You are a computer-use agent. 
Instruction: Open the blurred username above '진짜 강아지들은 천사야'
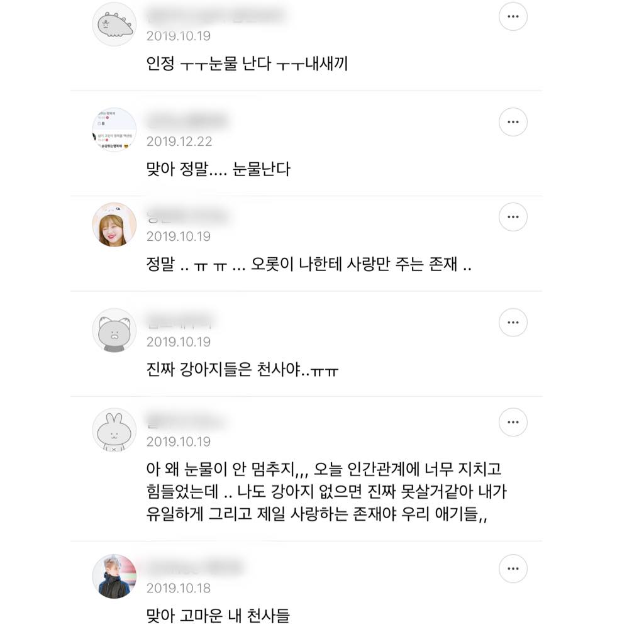pos(180,322)
